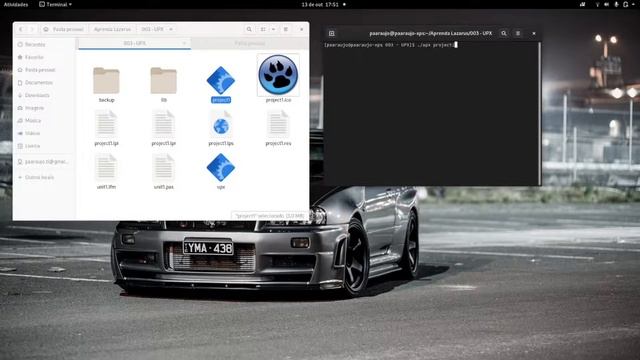Open the file manager hamburger menu
The width and height of the screenshot is (640, 360).
coord(286,29)
